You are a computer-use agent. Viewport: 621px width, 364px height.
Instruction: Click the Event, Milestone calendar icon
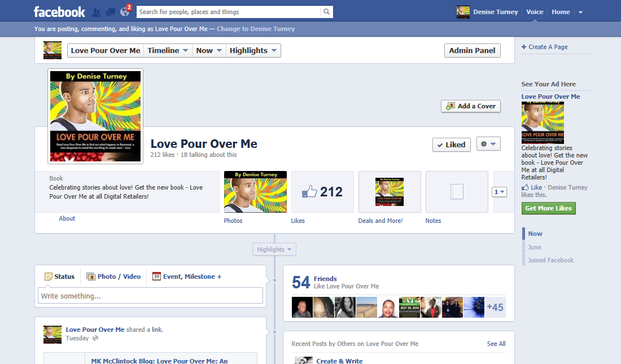pyautogui.click(x=156, y=276)
